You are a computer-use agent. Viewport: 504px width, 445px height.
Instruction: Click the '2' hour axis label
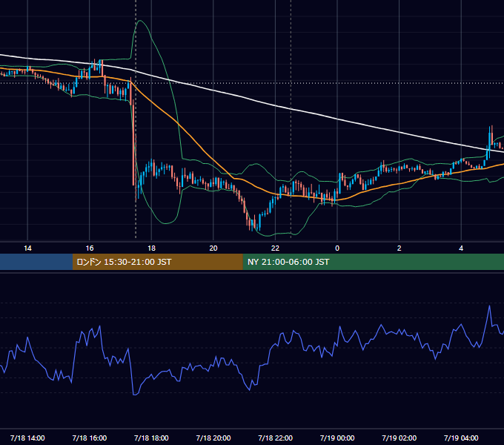coord(399,248)
